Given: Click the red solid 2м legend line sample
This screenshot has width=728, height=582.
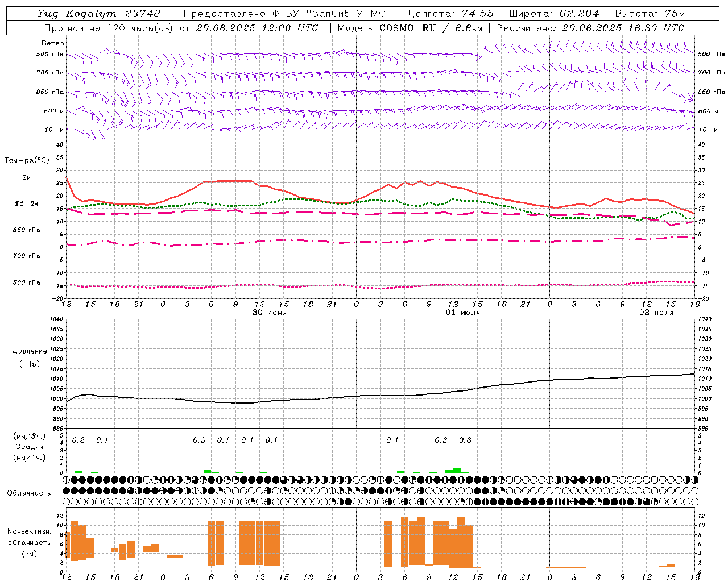Looking at the screenshot, I should coord(26,184).
